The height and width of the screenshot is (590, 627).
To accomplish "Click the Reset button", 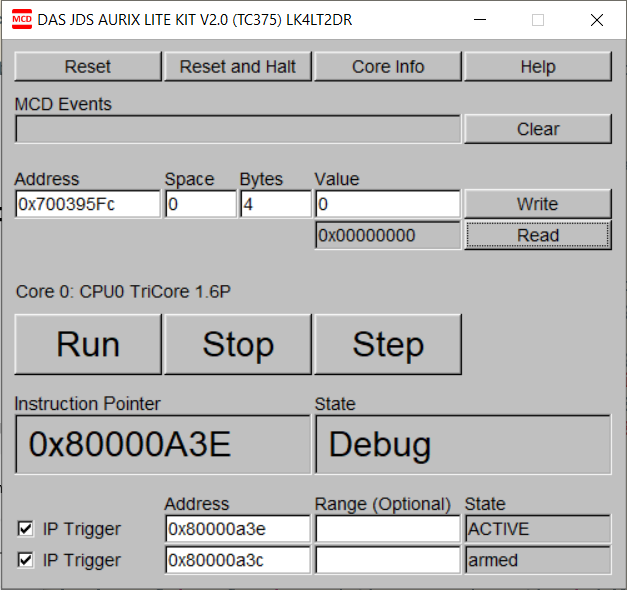I will click(88, 66).
